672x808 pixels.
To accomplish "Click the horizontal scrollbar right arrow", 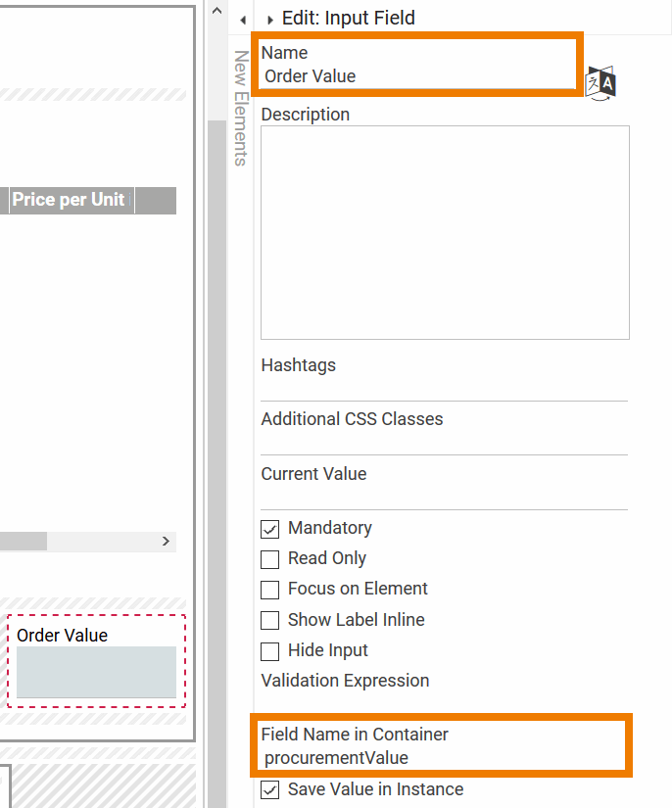I will pos(166,542).
